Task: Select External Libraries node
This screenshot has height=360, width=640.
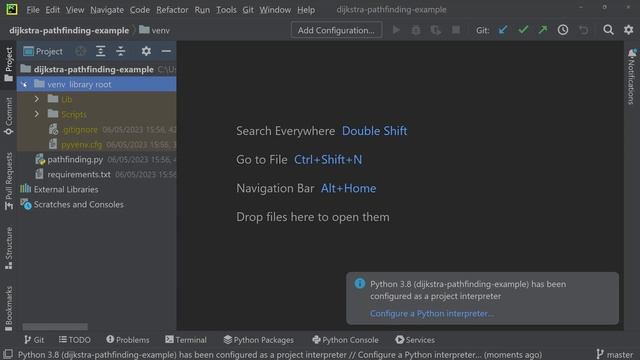Action: pos(59,189)
